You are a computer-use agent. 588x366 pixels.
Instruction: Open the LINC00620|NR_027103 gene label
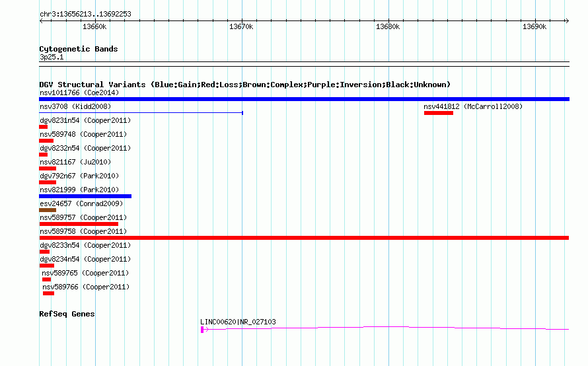point(238,322)
